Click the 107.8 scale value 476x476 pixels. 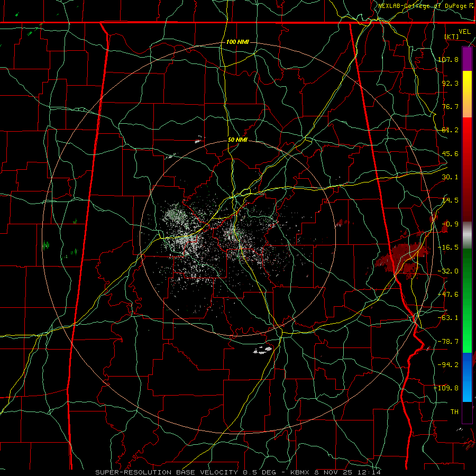[448, 59]
